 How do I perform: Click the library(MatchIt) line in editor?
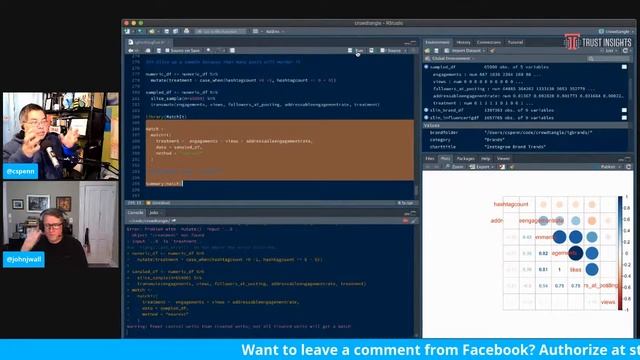(x=166, y=117)
